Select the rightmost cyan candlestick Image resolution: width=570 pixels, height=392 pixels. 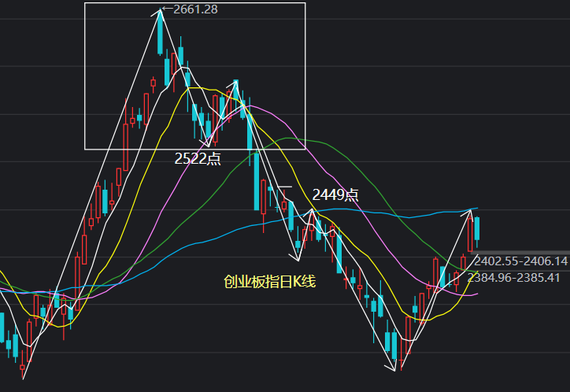click(x=477, y=231)
